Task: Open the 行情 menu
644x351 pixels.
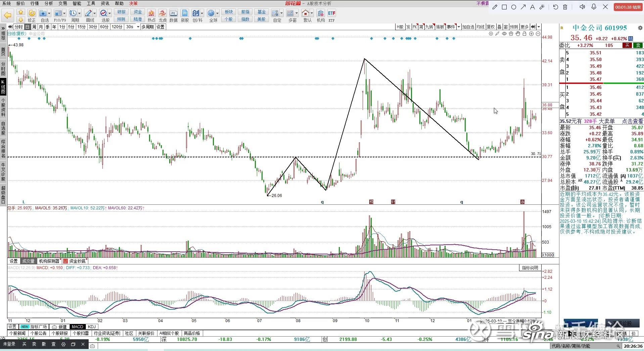Action: click(35, 3)
